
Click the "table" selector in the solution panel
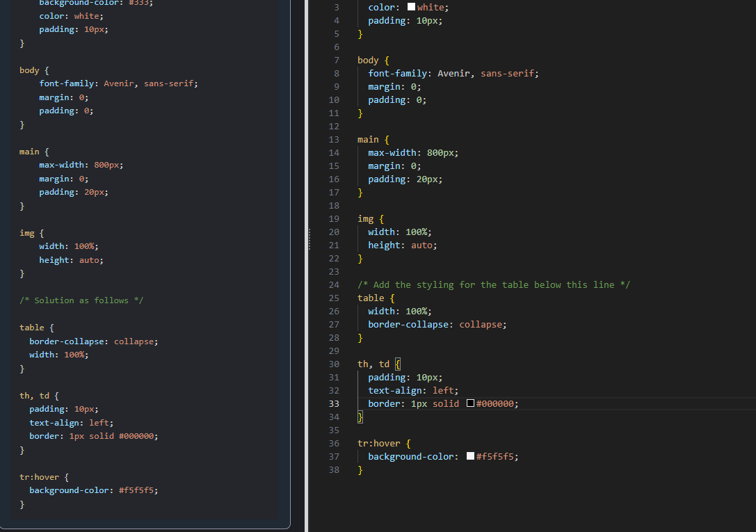[32, 328]
